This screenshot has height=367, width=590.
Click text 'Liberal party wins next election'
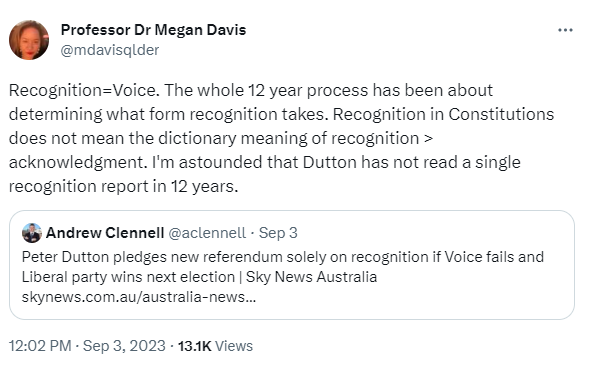(128, 277)
